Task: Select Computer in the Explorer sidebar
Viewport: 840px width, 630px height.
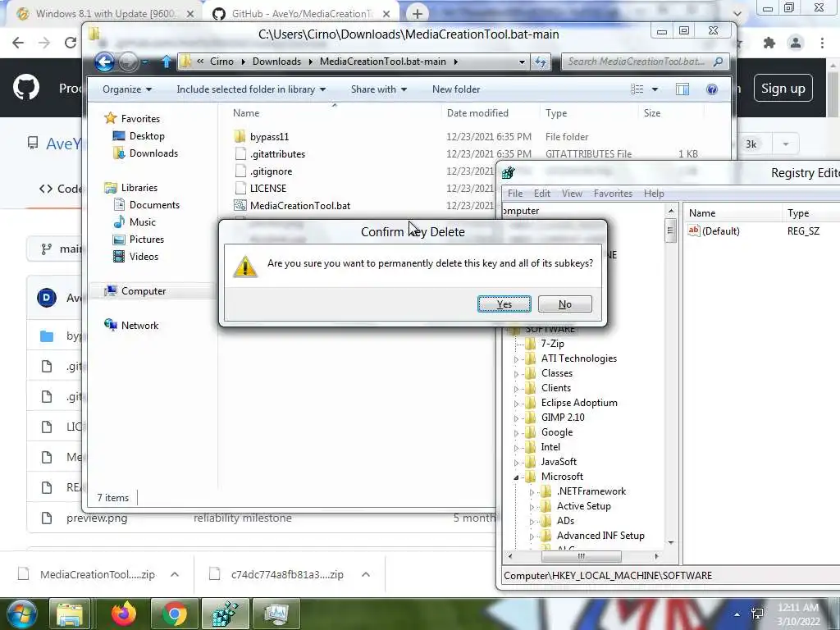Action: 144,291
